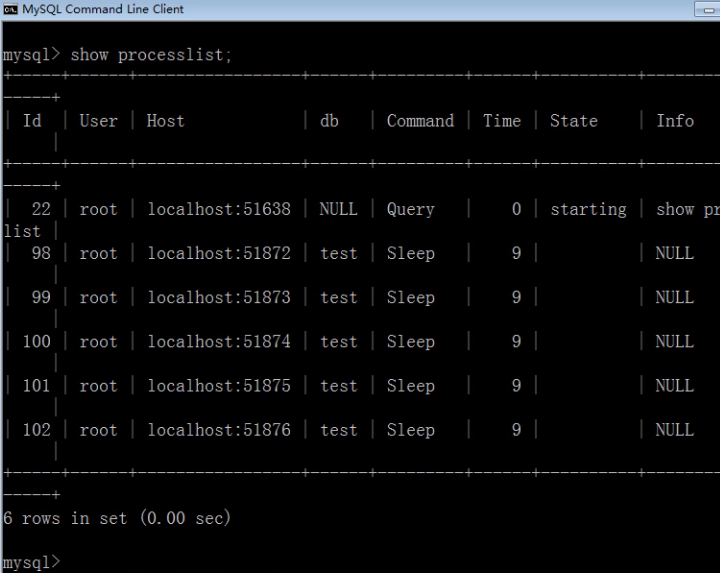
Task: Click host 'localhost:51638'
Action: pyautogui.click(x=219, y=209)
